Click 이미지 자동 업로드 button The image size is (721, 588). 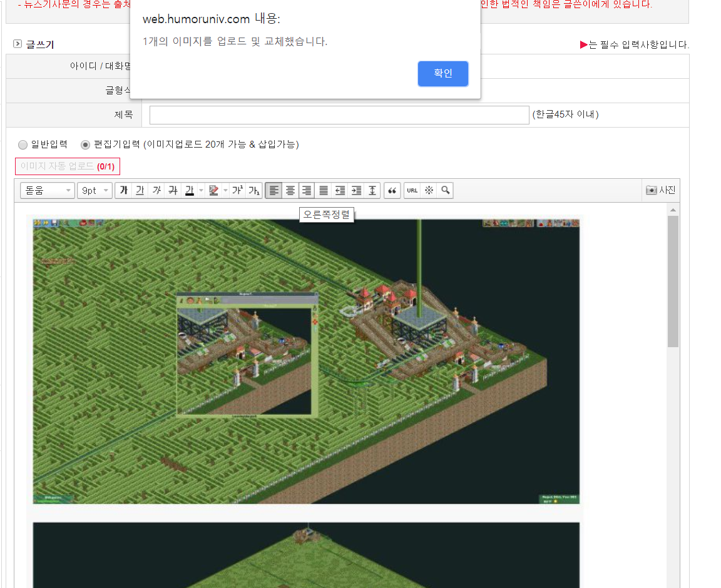point(67,166)
